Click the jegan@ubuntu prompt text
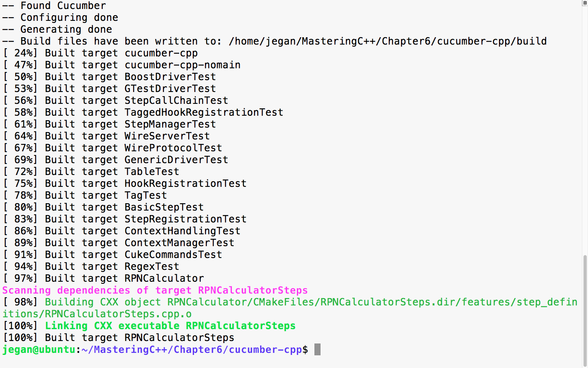This screenshot has height=368, width=588. [39, 350]
